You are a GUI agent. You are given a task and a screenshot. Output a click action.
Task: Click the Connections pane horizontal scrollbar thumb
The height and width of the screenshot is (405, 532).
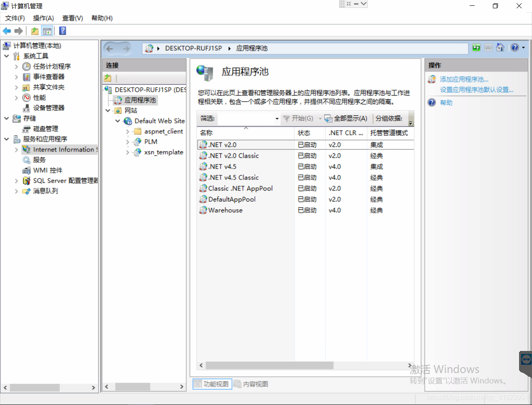(133, 387)
